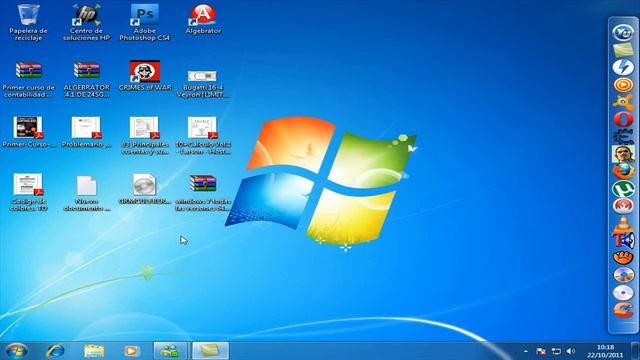The image size is (640, 360).
Task: Launch Internet Explorer from the taskbar
Action: (x=55, y=351)
